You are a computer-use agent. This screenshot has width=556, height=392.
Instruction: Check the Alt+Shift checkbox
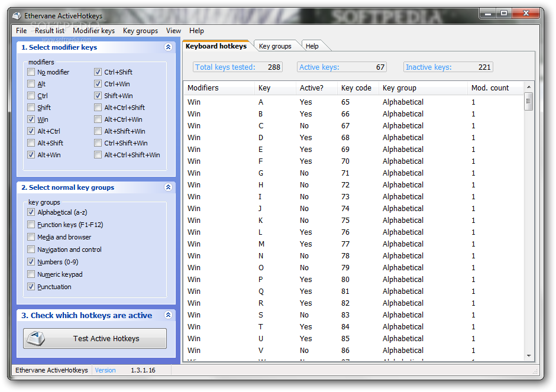click(x=31, y=143)
